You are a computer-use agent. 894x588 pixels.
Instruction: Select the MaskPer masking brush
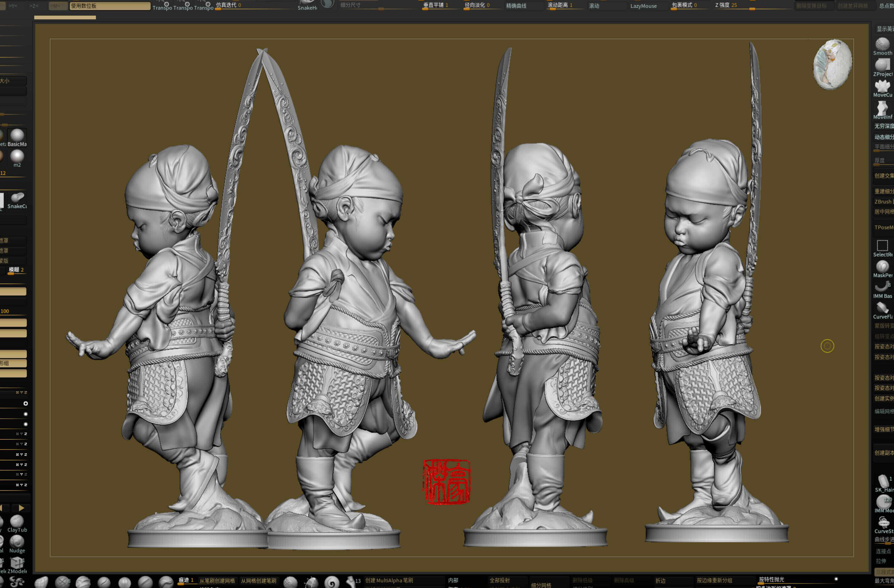coord(882,269)
